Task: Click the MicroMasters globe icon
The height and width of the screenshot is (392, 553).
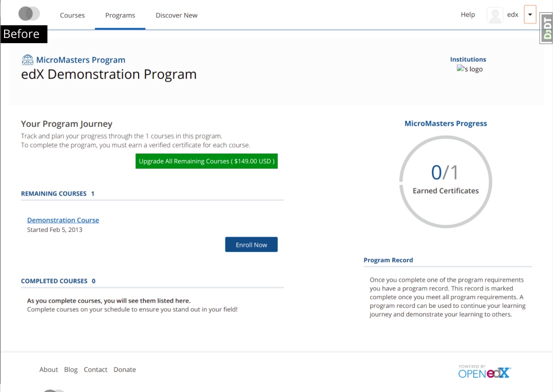Action: point(28,60)
